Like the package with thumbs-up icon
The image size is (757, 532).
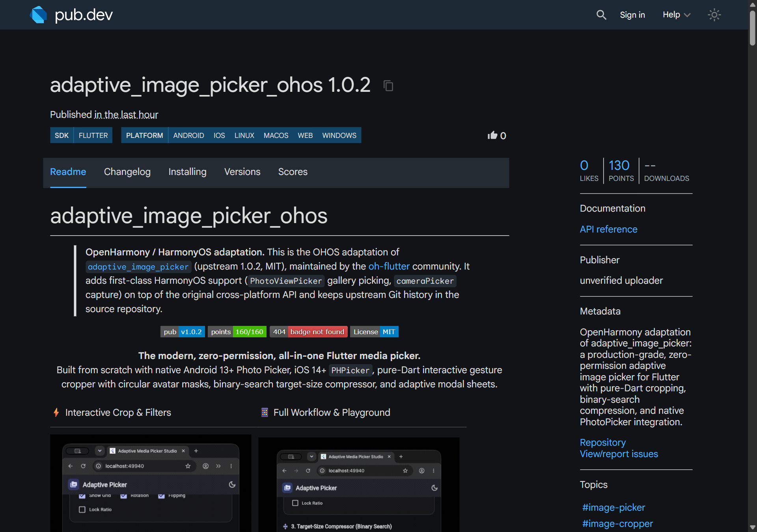492,136
